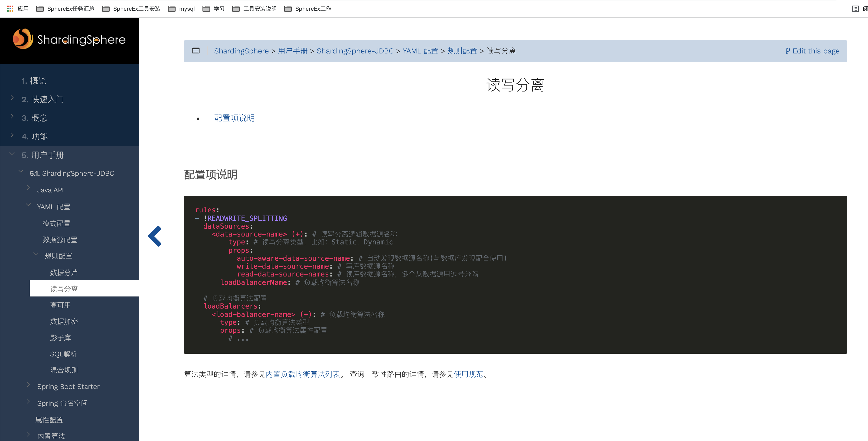The width and height of the screenshot is (868, 441).
Task: Click the ShardingSphere logo
Action: (x=69, y=39)
